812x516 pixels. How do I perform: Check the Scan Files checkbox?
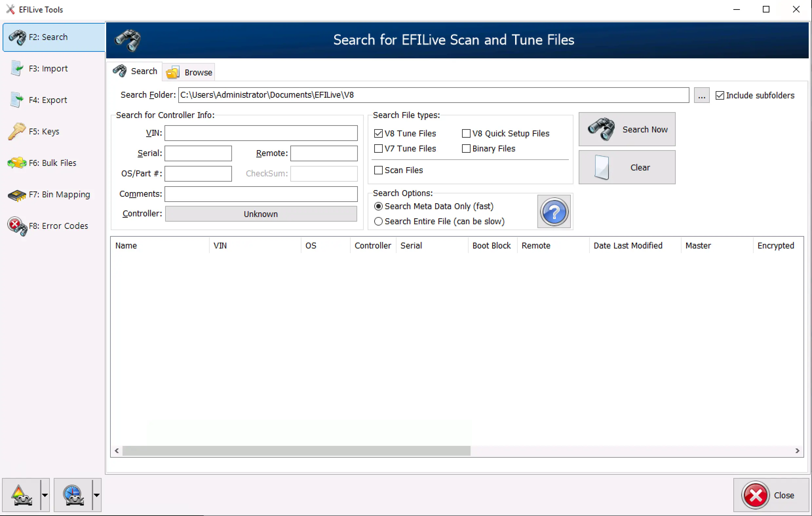point(378,170)
